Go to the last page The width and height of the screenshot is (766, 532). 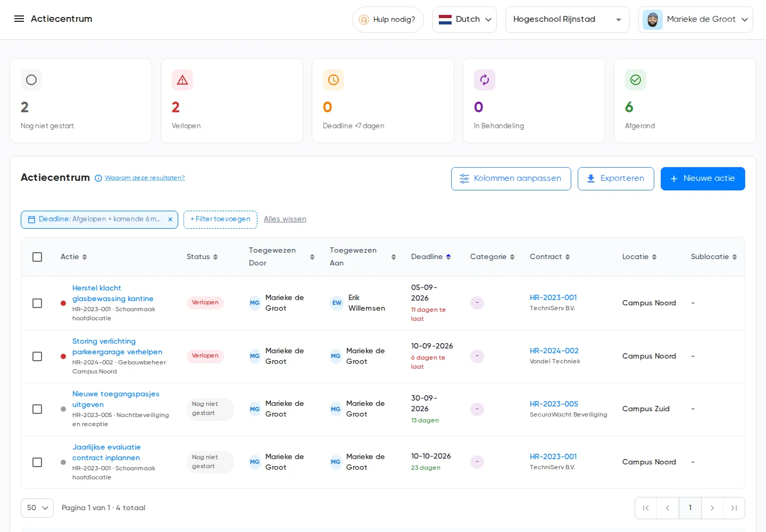tap(734, 508)
